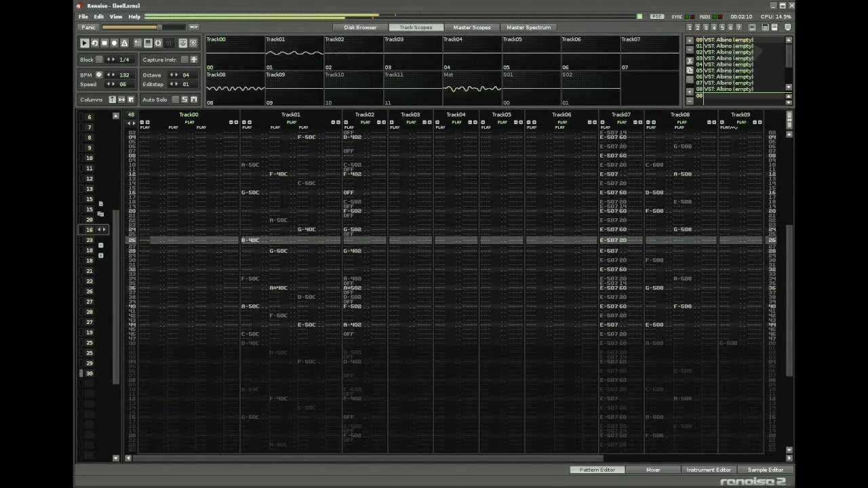This screenshot has height=488, width=868.
Task: Open the File menu
Action: click(83, 16)
